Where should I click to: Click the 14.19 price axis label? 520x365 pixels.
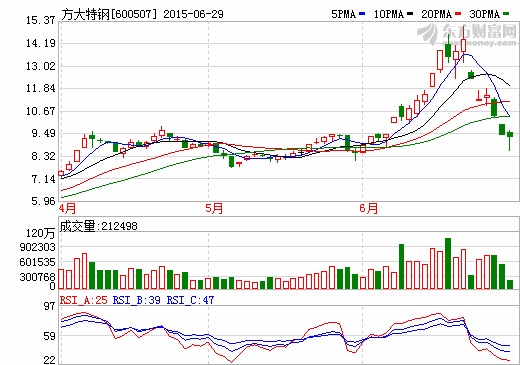click(x=40, y=43)
